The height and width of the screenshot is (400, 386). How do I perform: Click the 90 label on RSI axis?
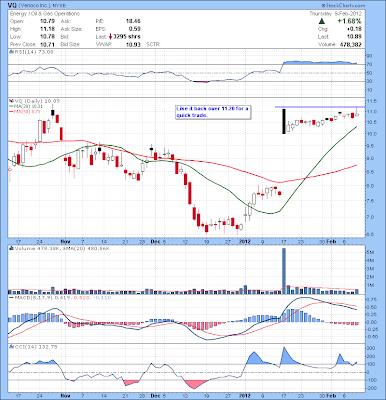tap(370, 56)
